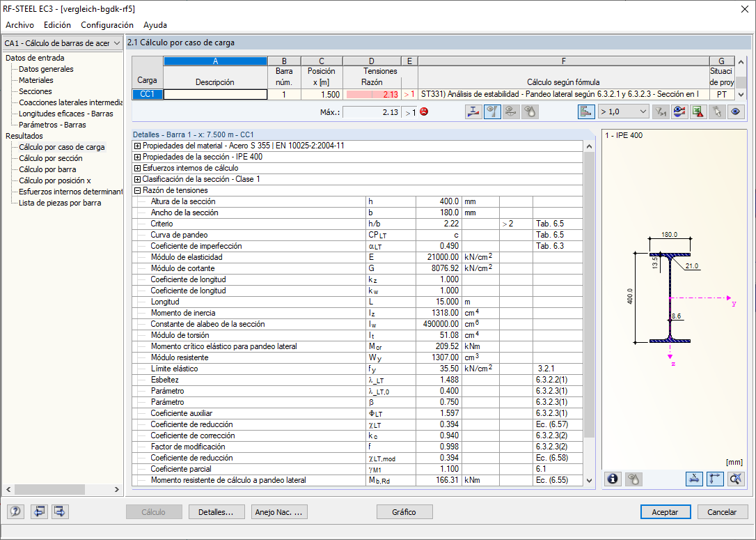Screen dimensions: 756x540
Task: Click the Mcr value 209.52 cell
Action: click(x=439, y=346)
